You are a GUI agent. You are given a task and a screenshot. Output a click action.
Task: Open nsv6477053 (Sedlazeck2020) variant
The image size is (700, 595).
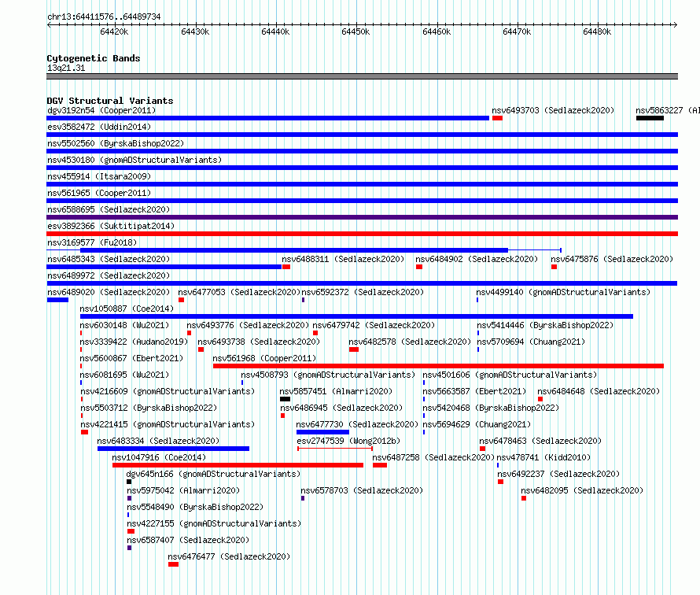click(239, 292)
